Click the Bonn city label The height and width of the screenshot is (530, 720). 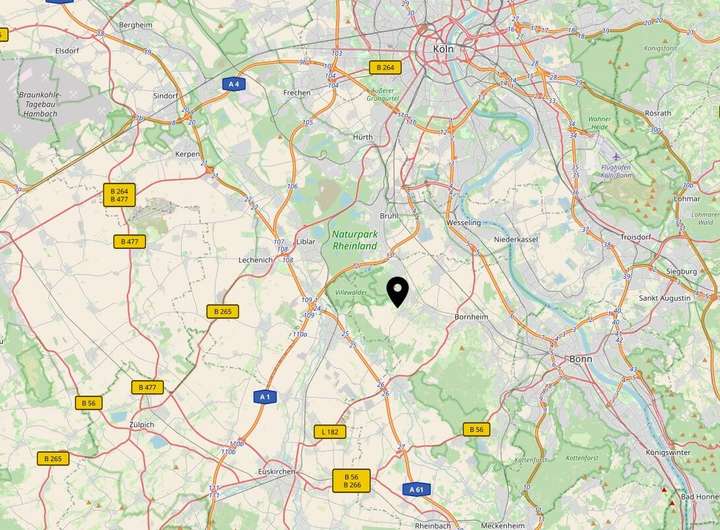580,359
